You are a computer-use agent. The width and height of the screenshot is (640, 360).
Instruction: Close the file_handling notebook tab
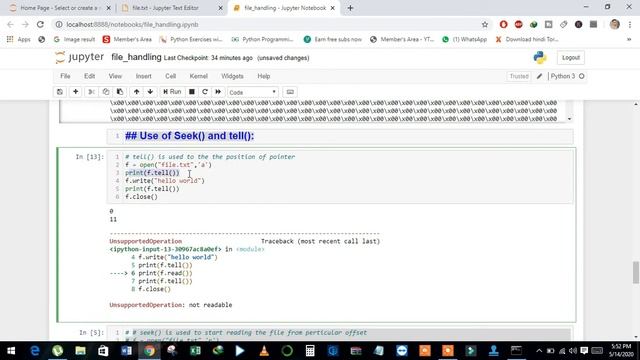coord(333,8)
